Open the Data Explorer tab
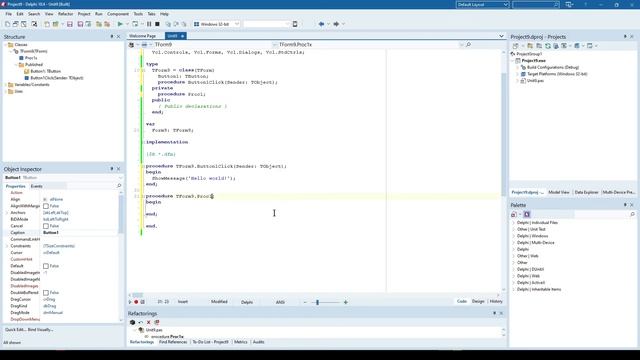 coord(587,192)
